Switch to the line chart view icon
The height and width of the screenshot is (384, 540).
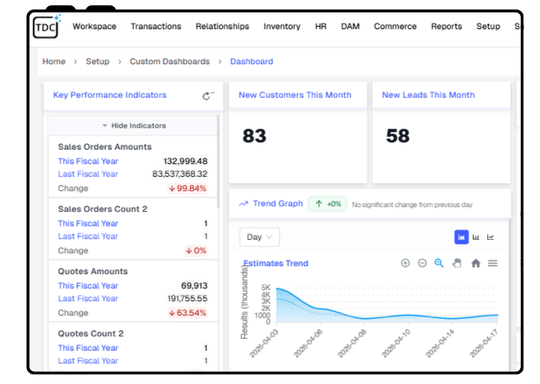[x=490, y=237]
